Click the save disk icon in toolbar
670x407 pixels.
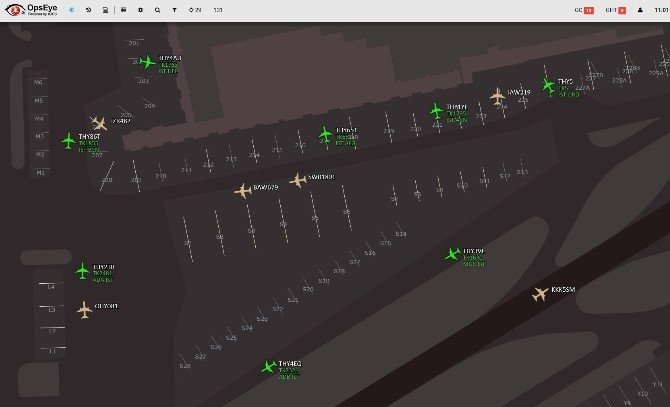tap(106, 10)
